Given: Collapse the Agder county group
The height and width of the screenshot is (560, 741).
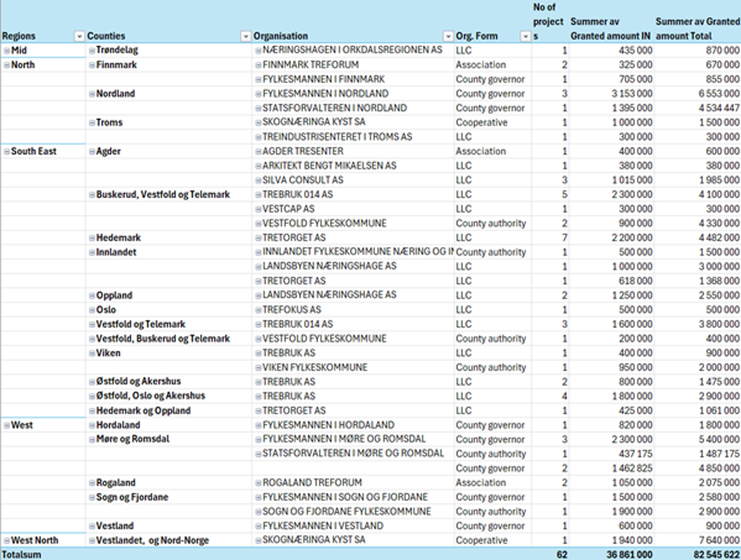Looking at the screenshot, I should pyautogui.click(x=91, y=151).
